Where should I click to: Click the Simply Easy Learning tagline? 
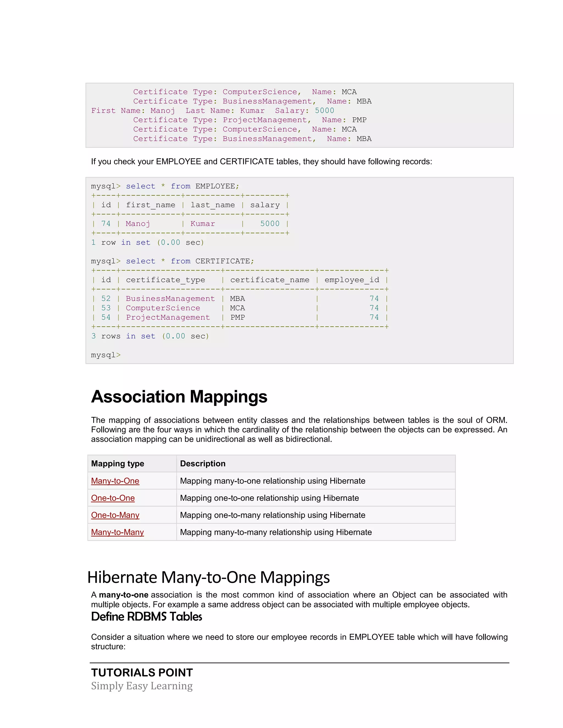142,686
